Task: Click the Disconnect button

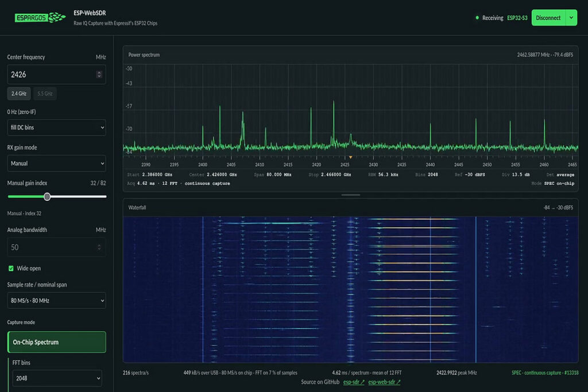Action: (548, 18)
